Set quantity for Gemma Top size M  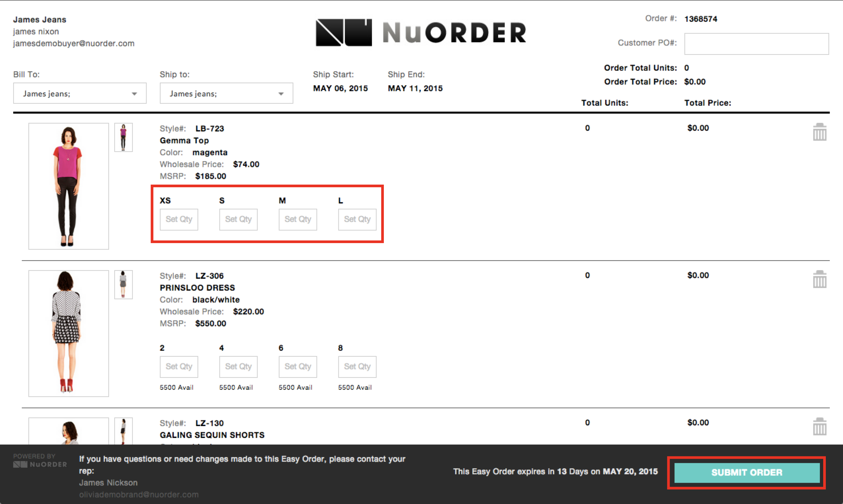click(x=298, y=219)
